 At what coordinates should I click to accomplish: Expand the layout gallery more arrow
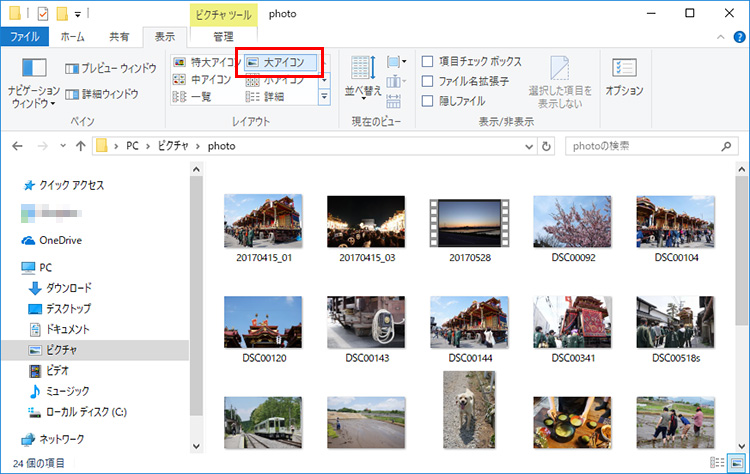click(x=324, y=97)
